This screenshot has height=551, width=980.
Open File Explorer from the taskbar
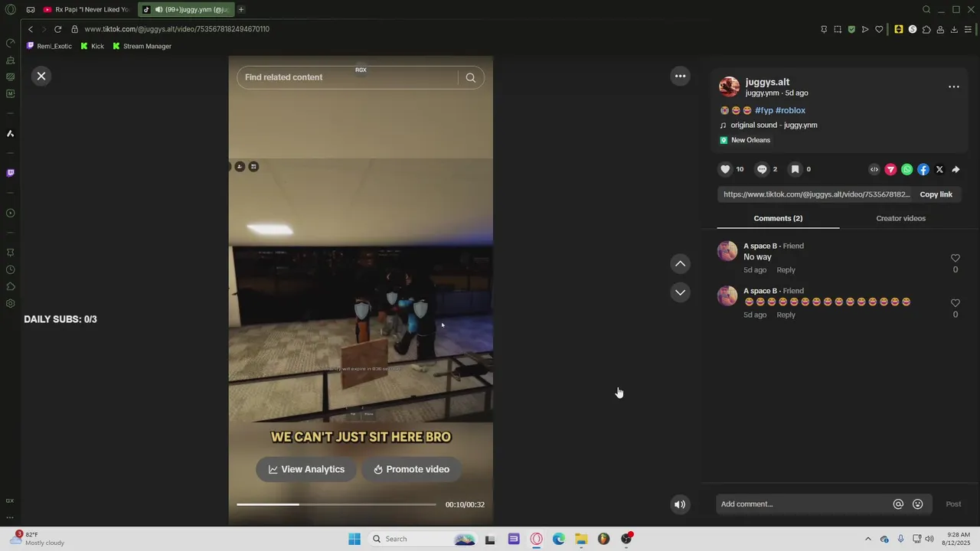581,539
